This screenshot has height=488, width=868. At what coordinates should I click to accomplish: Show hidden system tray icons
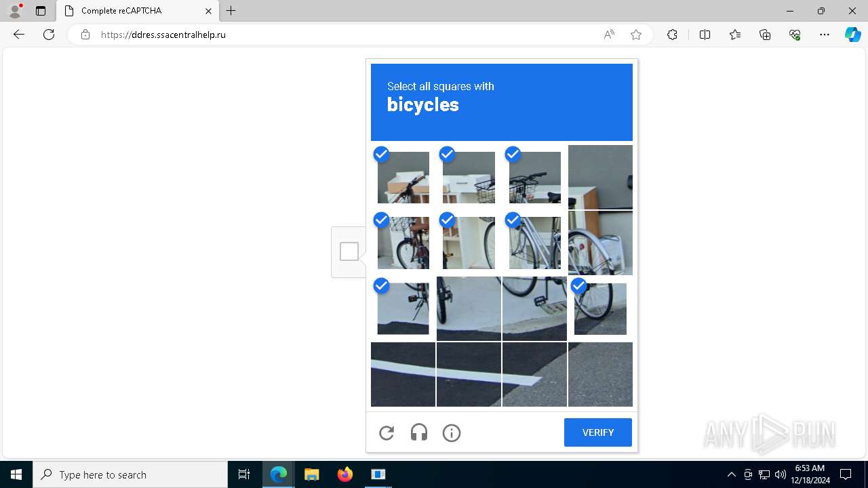point(731,474)
